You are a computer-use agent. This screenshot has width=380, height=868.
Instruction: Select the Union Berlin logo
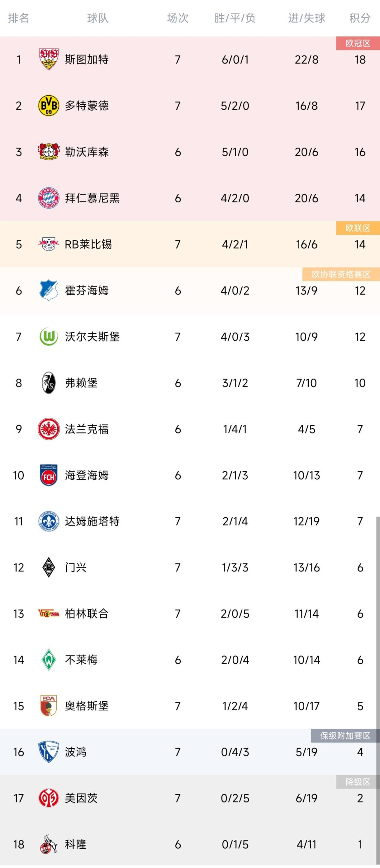[48, 614]
